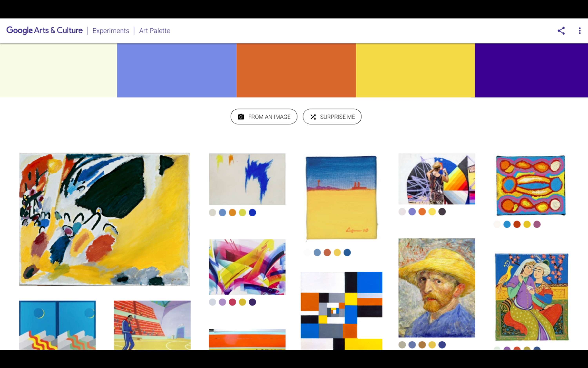Open the Van Gogh straw hat portrait

[437, 288]
